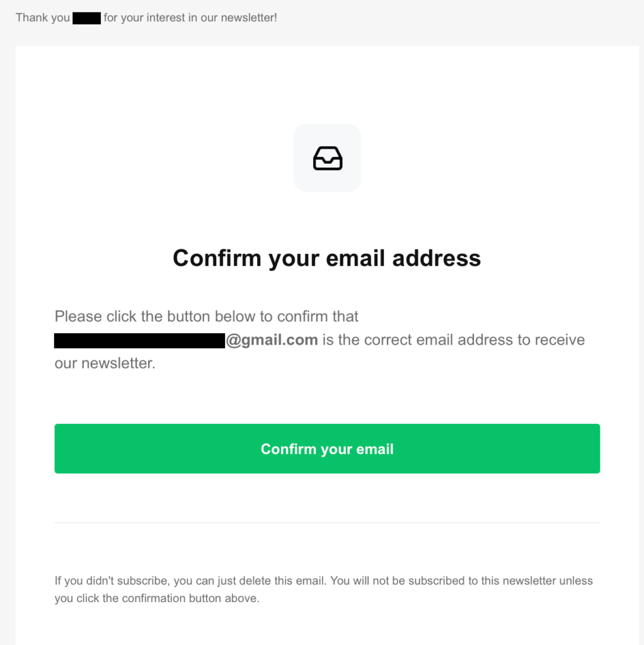Screen dimensions: 644x645
Task: Click the "Confirm your email address" heading
Action: 326,258
